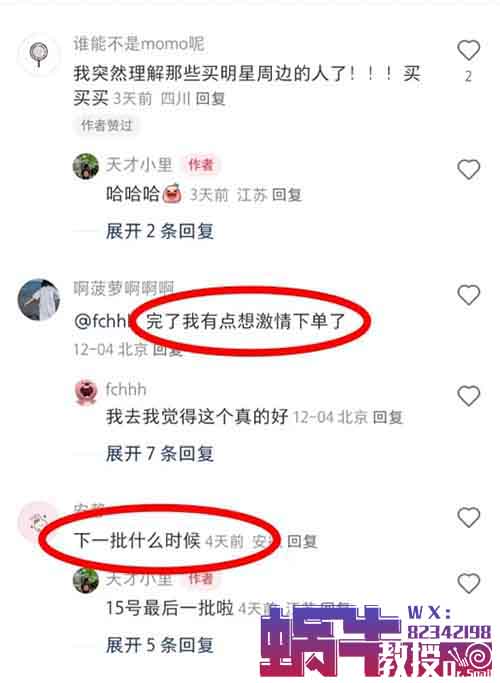
Task: Reply to 天才小里's 哈哈哈 comment
Action: point(287,195)
